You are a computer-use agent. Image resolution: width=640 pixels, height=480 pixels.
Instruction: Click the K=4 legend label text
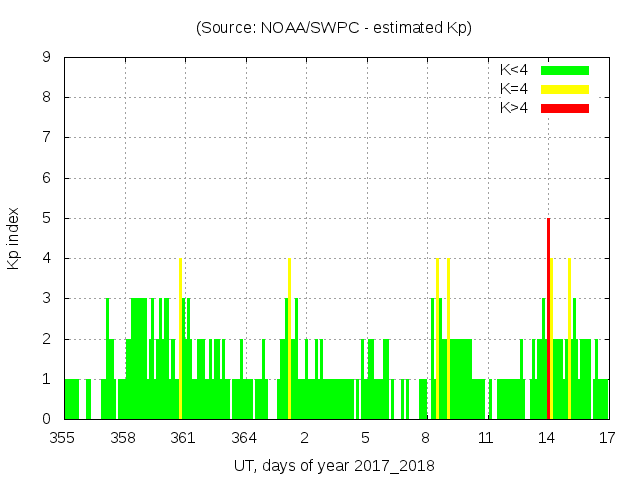coord(514,89)
